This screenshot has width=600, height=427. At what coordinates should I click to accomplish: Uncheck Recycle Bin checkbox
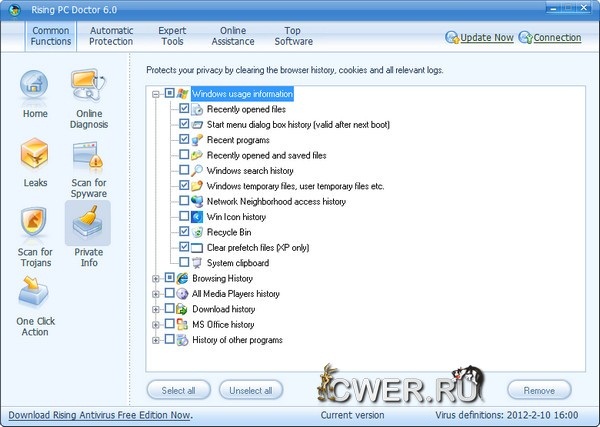click(184, 231)
